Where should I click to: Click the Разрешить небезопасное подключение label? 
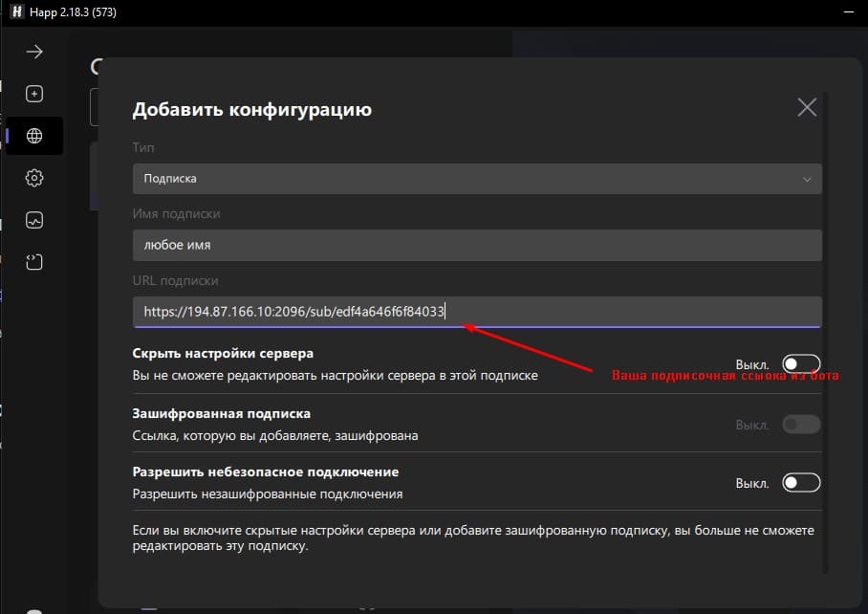265,471
